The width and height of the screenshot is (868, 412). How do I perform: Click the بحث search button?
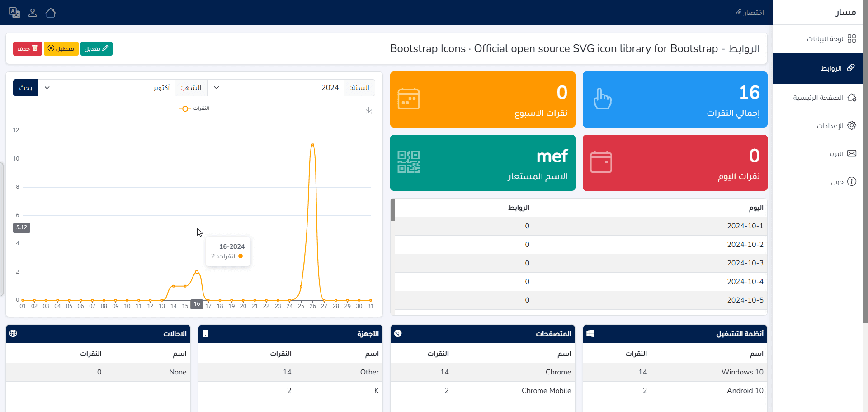click(26, 88)
